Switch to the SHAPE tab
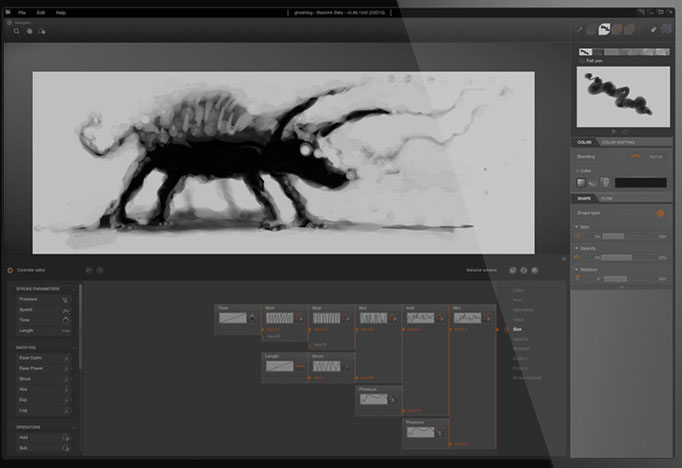This screenshot has height=468, width=682. pyautogui.click(x=584, y=198)
